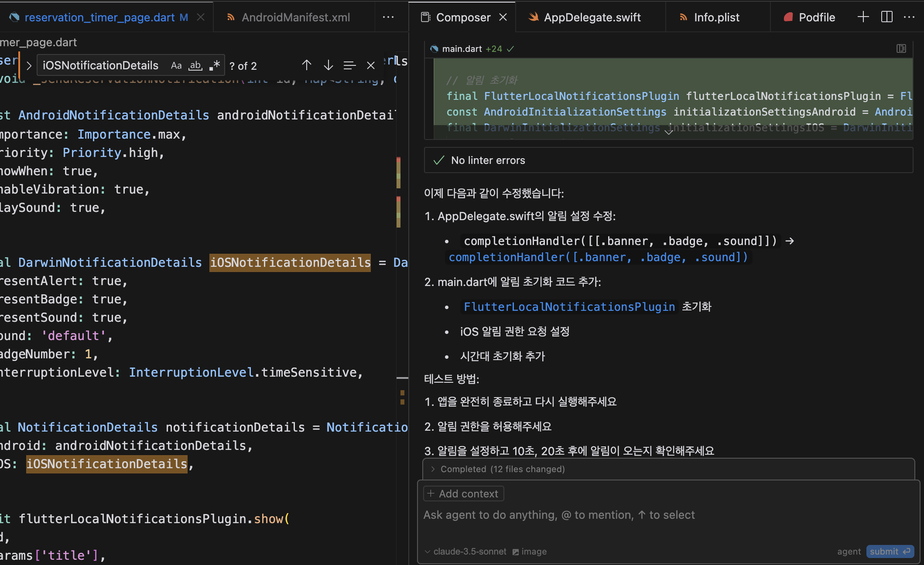
Task: Expand Completed 12 files changed section
Action: coord(502,469)
